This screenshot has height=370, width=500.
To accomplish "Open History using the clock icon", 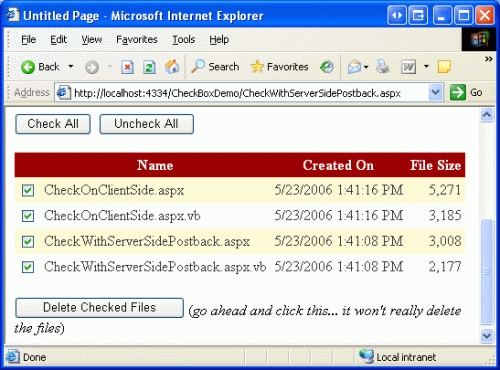I will (327, 67).
